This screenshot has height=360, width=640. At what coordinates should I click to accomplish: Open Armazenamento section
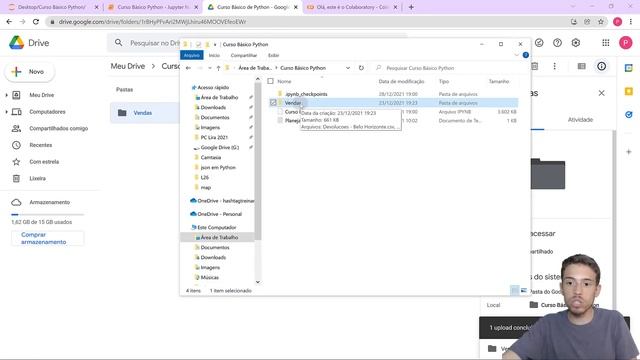tap(49, 202)
